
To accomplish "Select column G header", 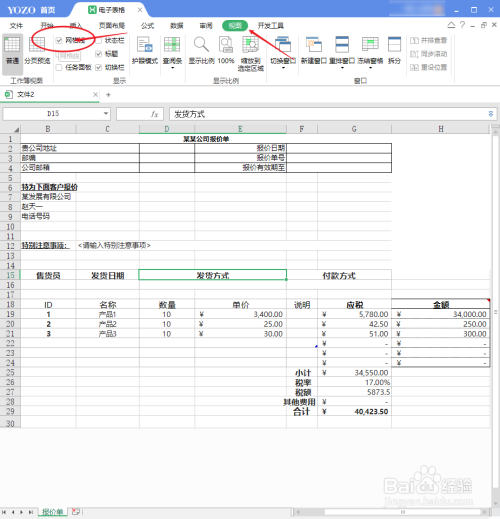I will pos(354,129).
